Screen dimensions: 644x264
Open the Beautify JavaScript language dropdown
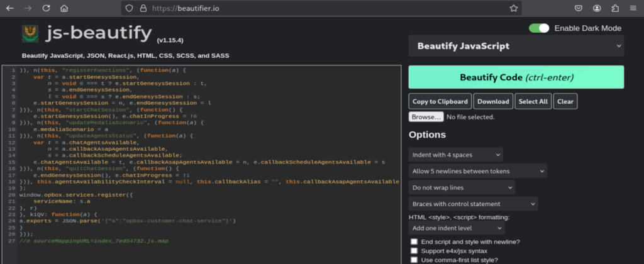tap(516, 46)
